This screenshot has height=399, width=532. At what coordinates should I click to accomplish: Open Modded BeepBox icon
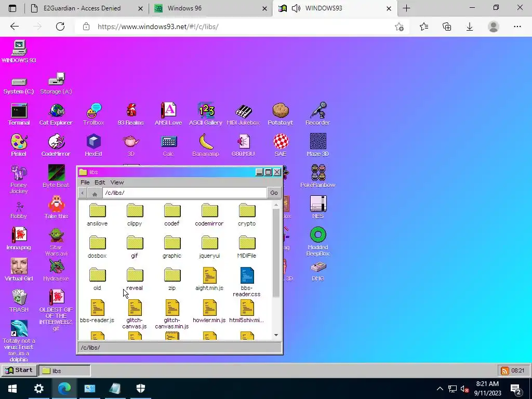318,242
